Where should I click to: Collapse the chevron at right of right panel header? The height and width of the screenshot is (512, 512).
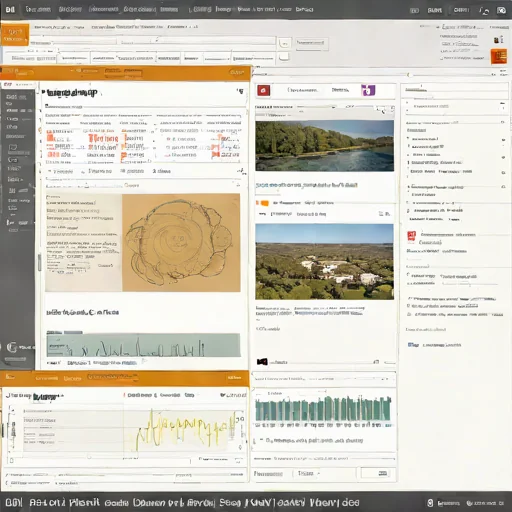tap(503, 106)
